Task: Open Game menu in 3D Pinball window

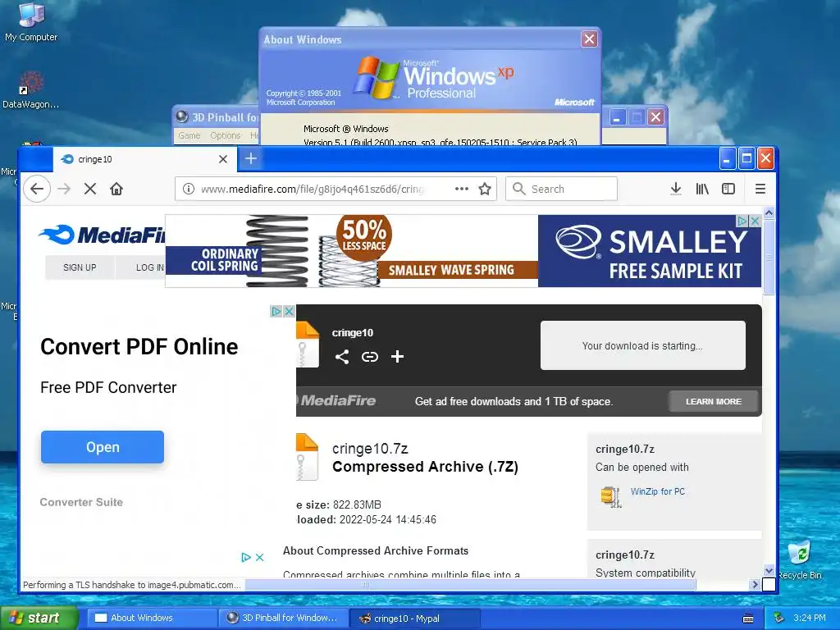Action: (189, 135)
